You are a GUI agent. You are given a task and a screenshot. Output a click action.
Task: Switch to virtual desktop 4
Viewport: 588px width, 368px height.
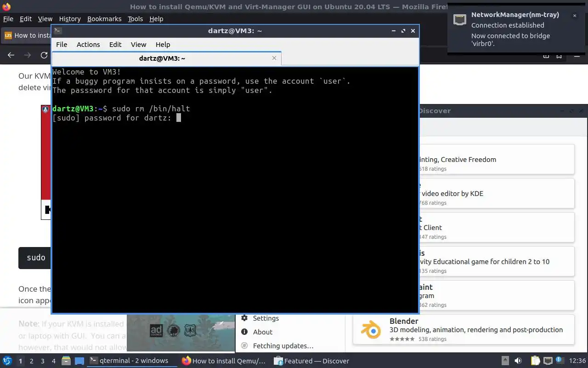point(53,361)
